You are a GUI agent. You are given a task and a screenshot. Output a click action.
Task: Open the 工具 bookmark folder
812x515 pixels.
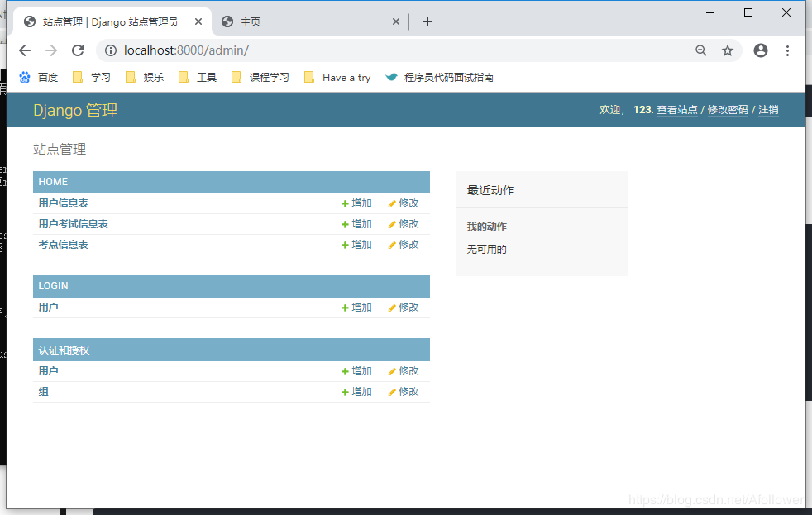click(x=198, y=77)
